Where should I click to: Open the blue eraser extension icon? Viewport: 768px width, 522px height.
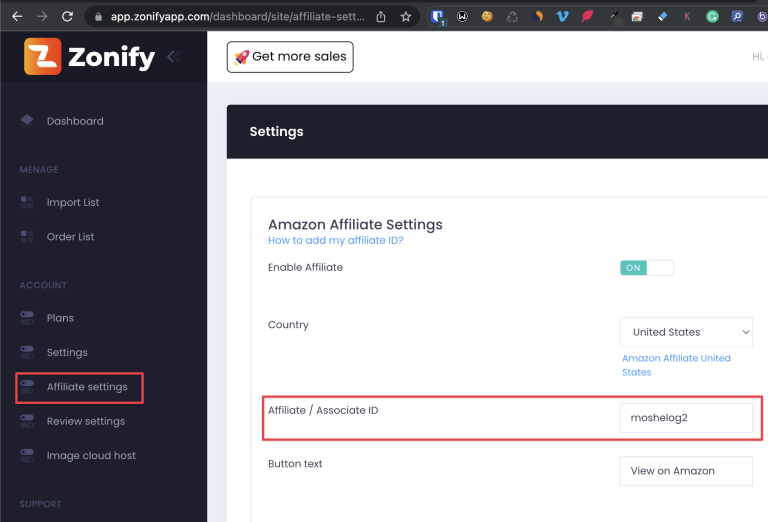pos(663,17)
